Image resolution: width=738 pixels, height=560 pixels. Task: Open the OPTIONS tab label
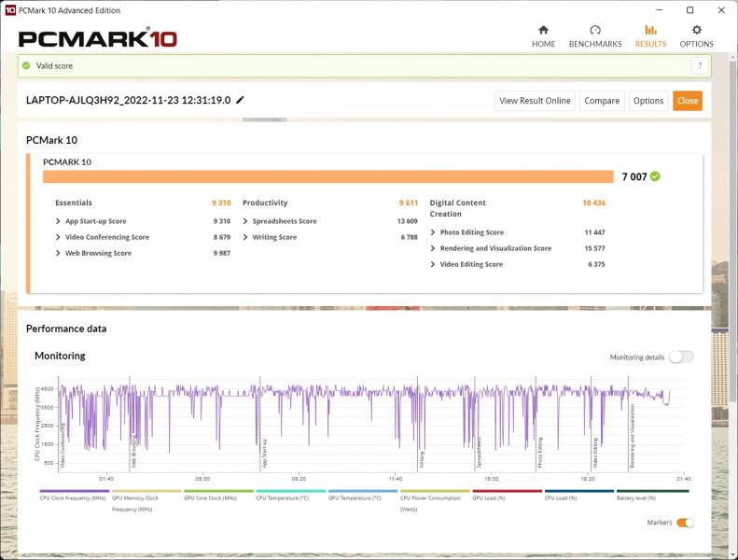point(697,44)
